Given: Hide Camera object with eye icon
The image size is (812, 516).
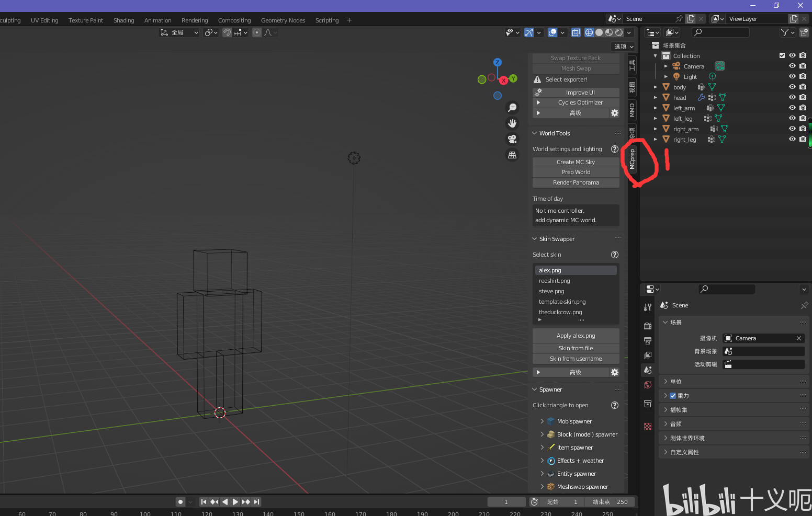Looking at the screenshot, I should tap(792, 66).
